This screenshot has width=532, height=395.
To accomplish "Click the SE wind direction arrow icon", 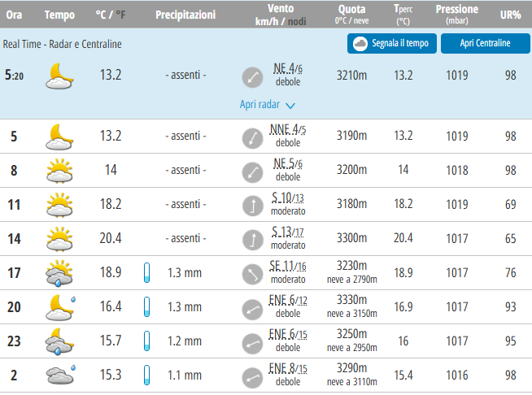I will tap(251, 273).
